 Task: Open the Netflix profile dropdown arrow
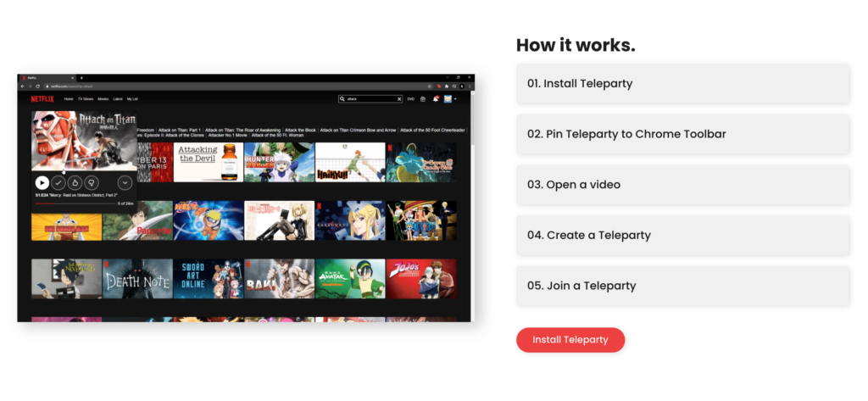(x=455, y=99)
